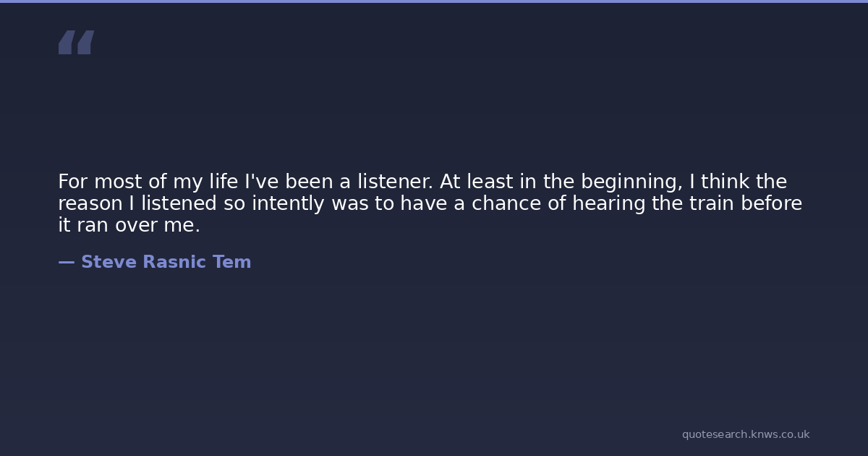Click the em dash before the author name
This screenshot has height=456, width=868.
pyautogui.click(x=66, y=262)
